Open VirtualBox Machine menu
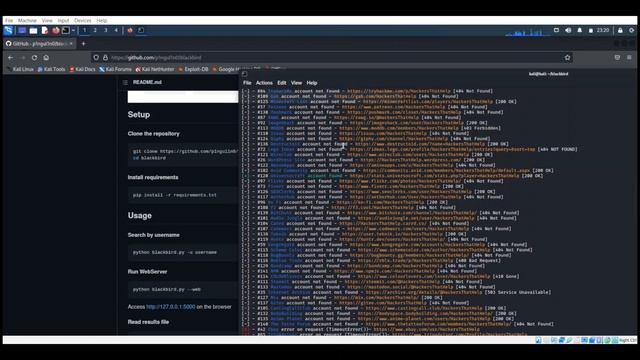The height and width of the screenshot is (360, 640). [27, 20]
